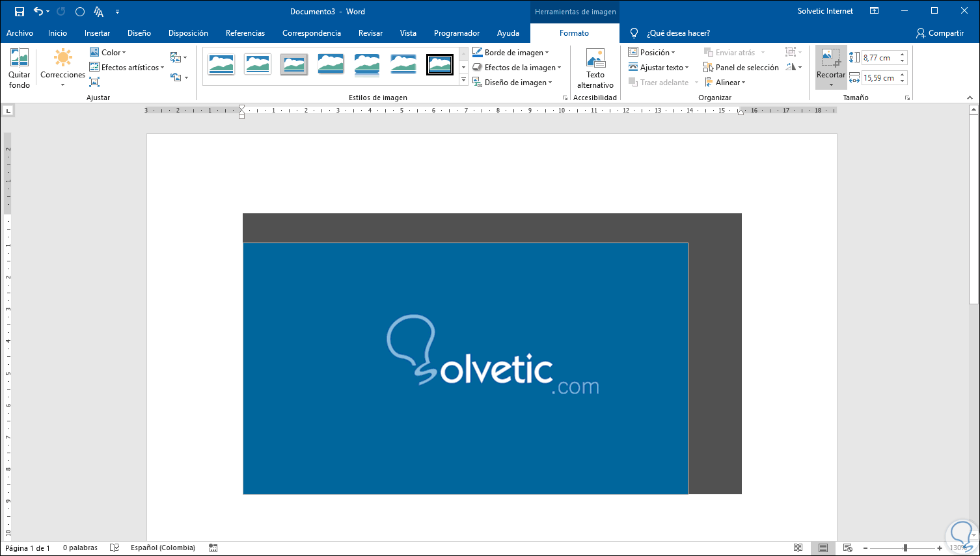Open the undo history dropdown arrow

pyautogui.click(x=48, y=12)
